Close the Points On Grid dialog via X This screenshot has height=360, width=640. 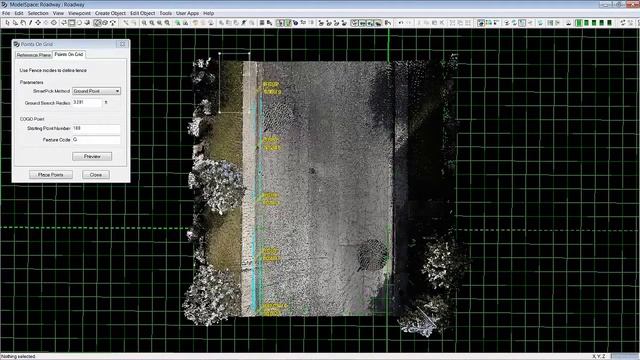122,44
